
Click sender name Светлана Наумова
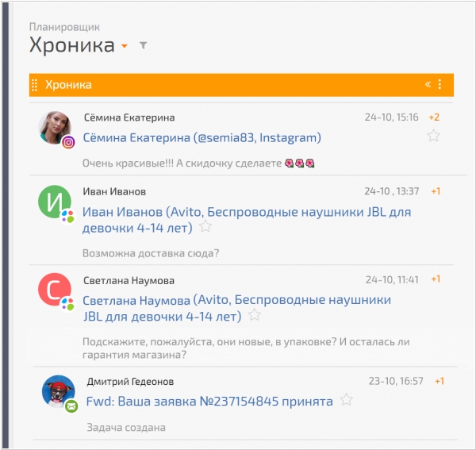129,281
